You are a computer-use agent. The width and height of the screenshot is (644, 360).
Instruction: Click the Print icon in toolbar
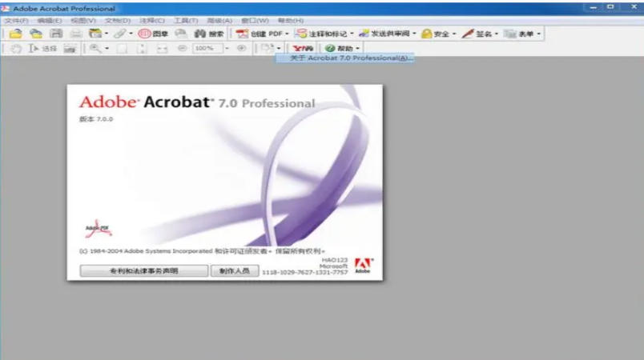(76, 34)
